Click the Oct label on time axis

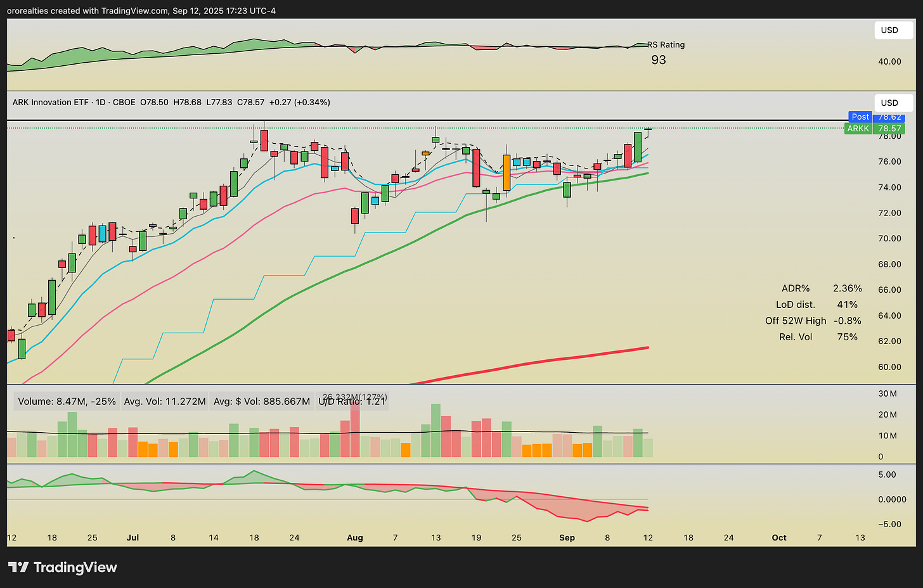coord(779,537)
